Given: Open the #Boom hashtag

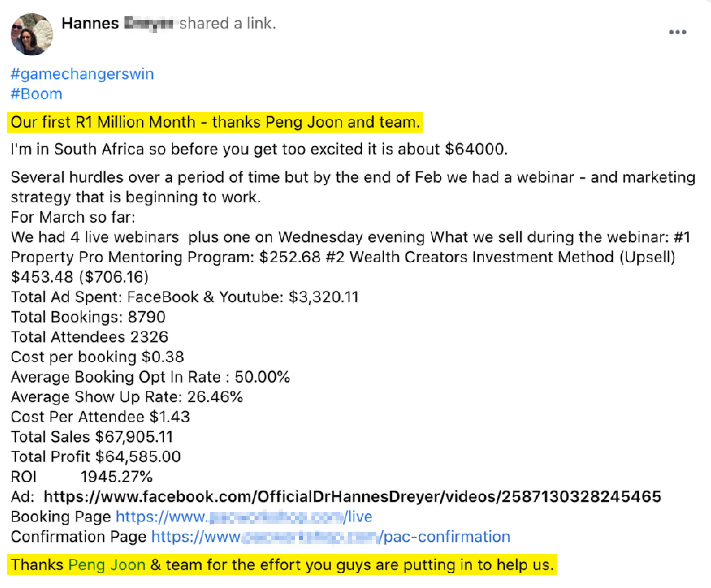Looking at the screenshot, I should coord(36,94).
